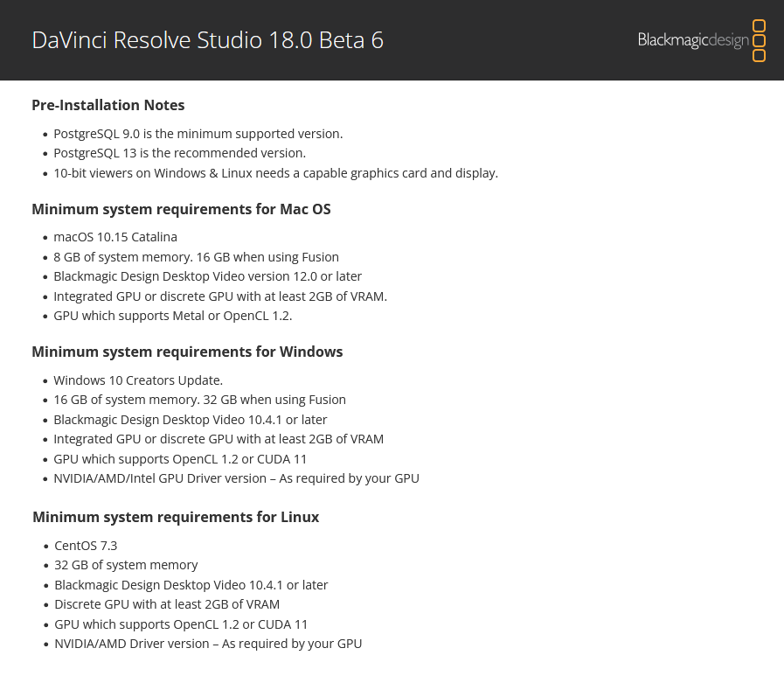Select the 10-bit viewers on Windows & Linux line
The image size is (784, 683).
(275, 173)
